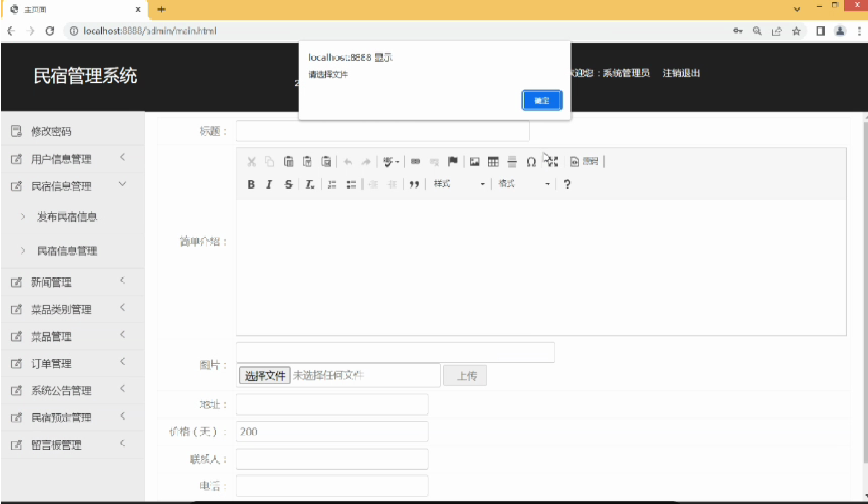The image size is (868, 504).
Task: Open special character Omega tool
Action: tap(531, 162)
